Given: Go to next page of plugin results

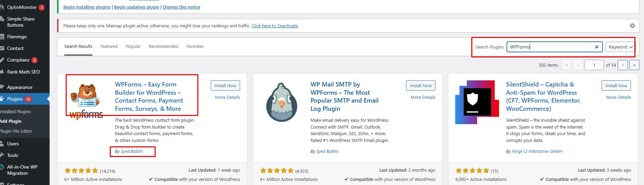Looking at the screenshot, I should click(x=623, y=65).
